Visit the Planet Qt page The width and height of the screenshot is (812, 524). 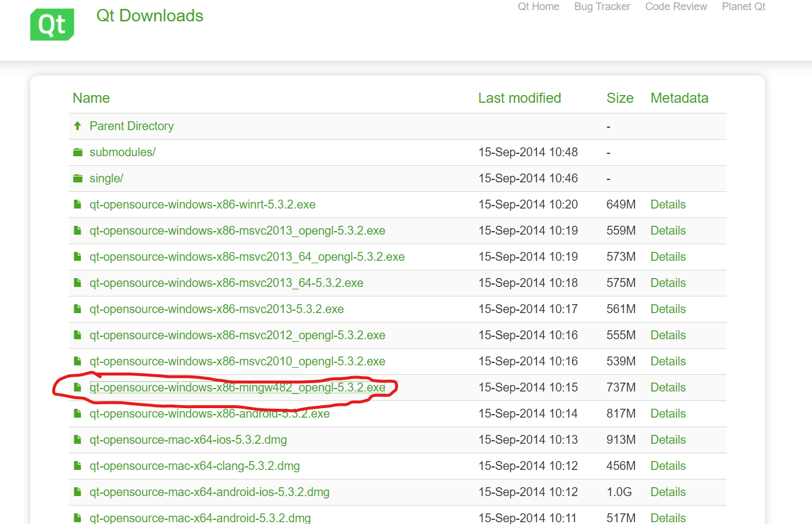pyautogui.click(x=743, y=7)
